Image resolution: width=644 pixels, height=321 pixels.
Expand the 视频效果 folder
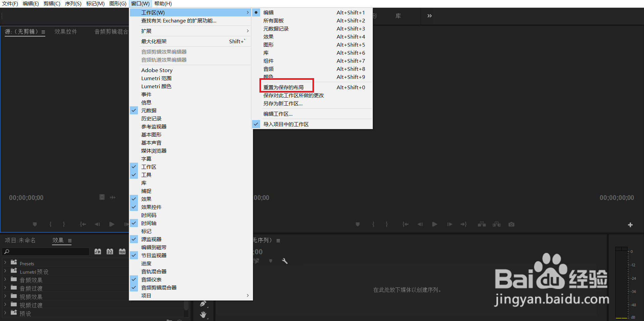pos(5,296)
